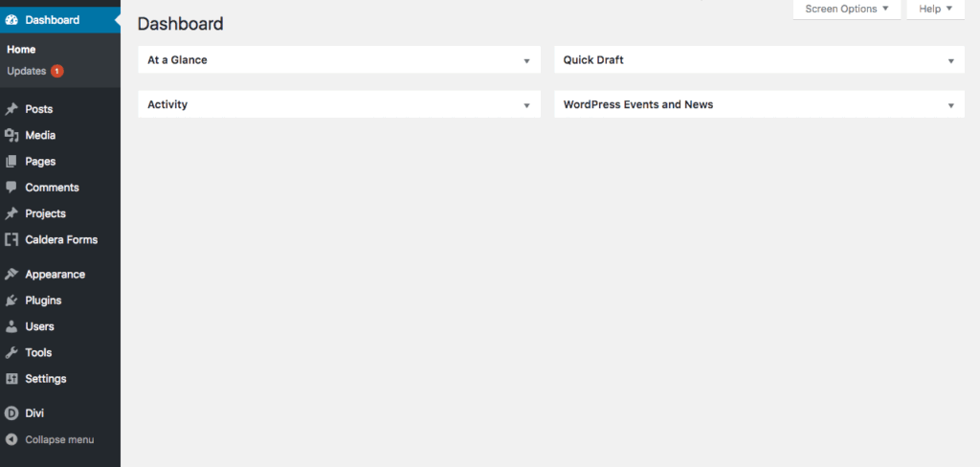Open the Help dropdown tab
The height and width of the screenshot is (467, 980).
click(936, 10)
